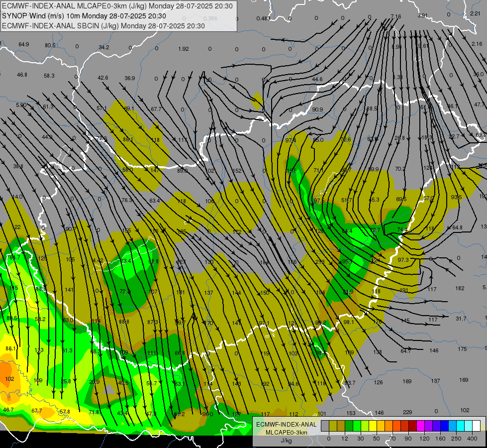The height and width of the screenshot is (448, 487).
Task: Select the yellow-green lime legend swatch
Action: [x=365, y=426]
